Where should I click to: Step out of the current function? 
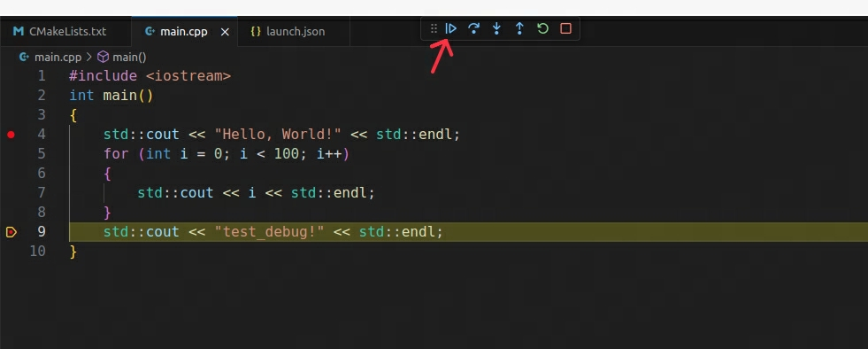[x=519, y=28]
